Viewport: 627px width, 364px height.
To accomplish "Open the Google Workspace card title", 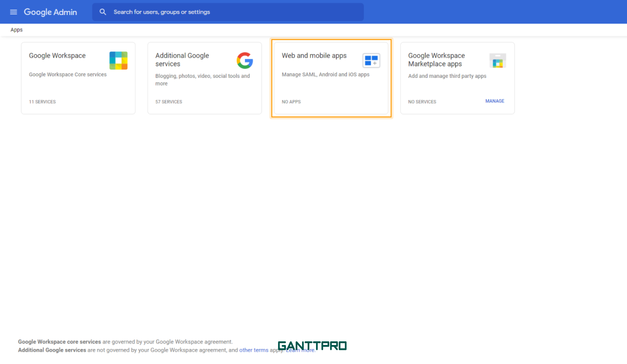I will (x=57, y=55).
